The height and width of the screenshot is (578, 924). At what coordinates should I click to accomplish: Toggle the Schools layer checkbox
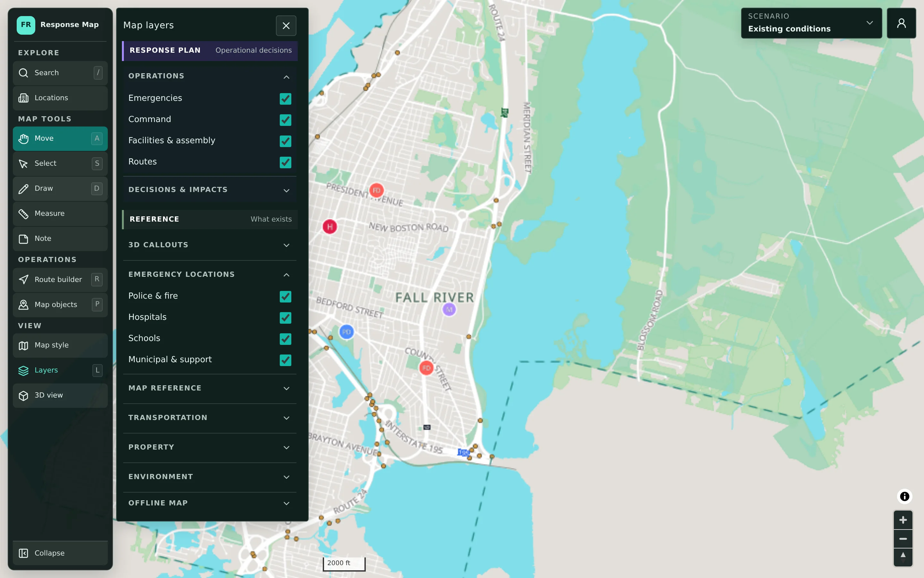click(285, 339)
